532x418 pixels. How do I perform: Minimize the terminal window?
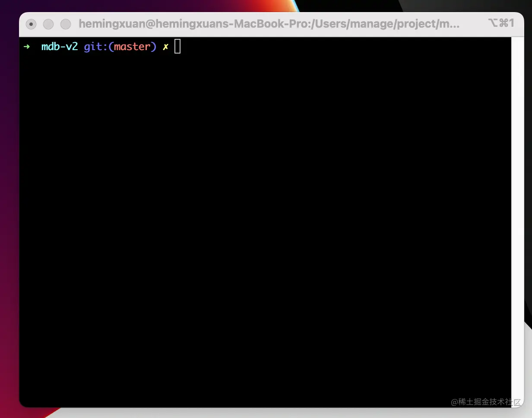click(x=48, y=24)
